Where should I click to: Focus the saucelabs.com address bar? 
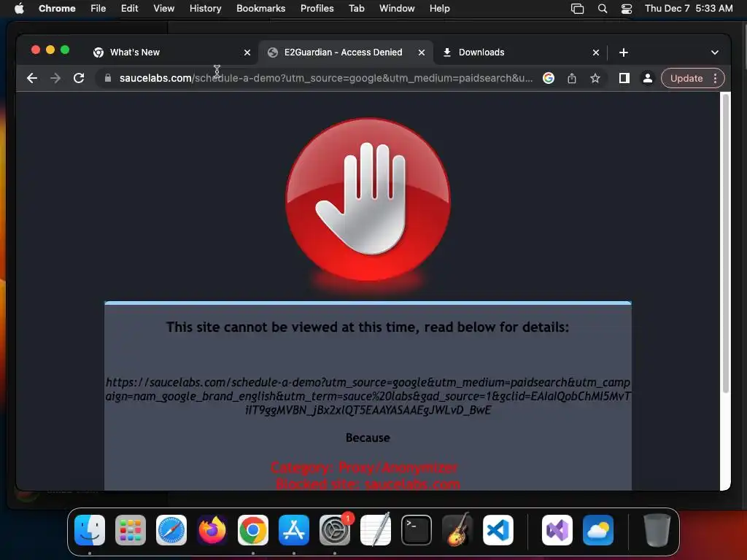point(326,78)
